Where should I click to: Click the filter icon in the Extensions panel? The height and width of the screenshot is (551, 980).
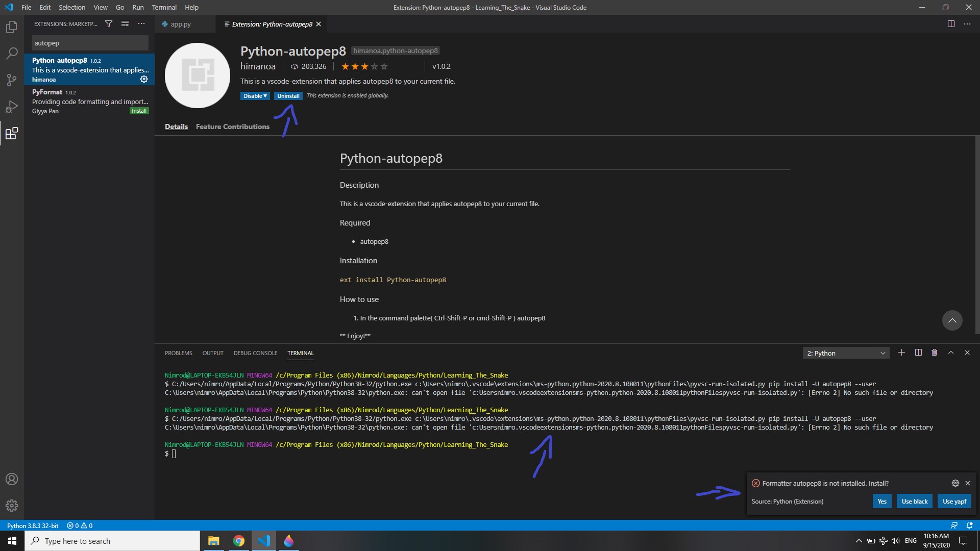pyautogui.click(x=108, y=23)
